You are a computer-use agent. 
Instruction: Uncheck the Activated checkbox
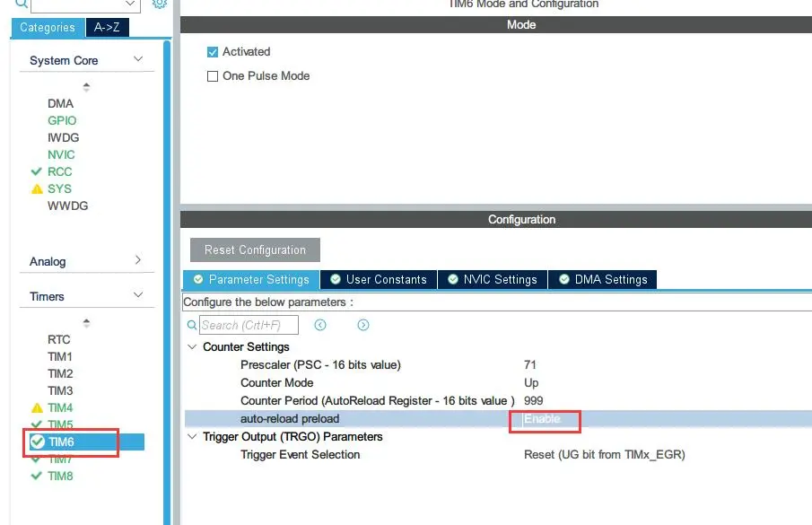point(213,52)
